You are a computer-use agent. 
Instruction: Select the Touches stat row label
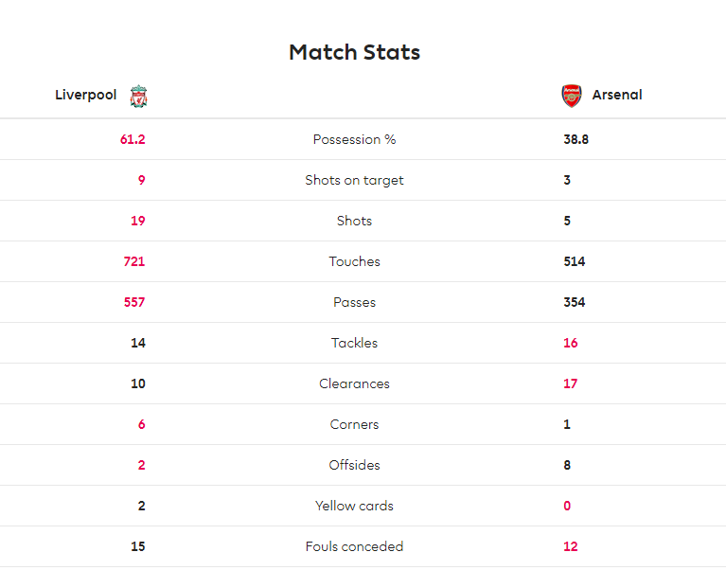point(354,261)
